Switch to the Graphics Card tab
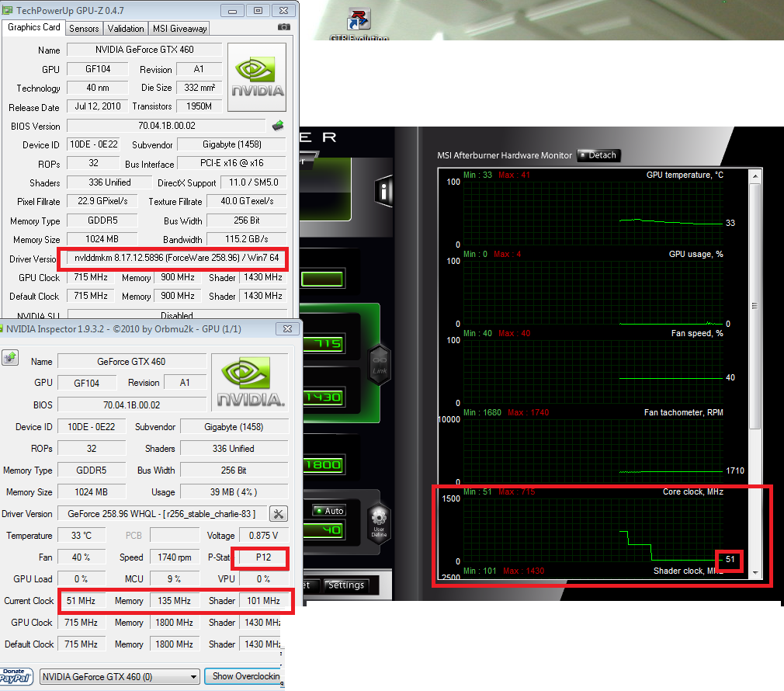The image size is (784, 691). [x=34, y=27]
